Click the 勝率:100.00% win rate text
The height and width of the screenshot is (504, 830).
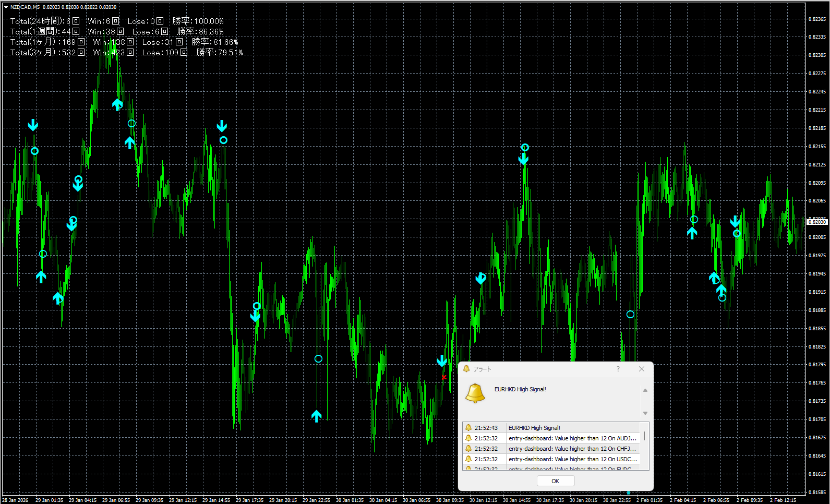tap(198, 21)
